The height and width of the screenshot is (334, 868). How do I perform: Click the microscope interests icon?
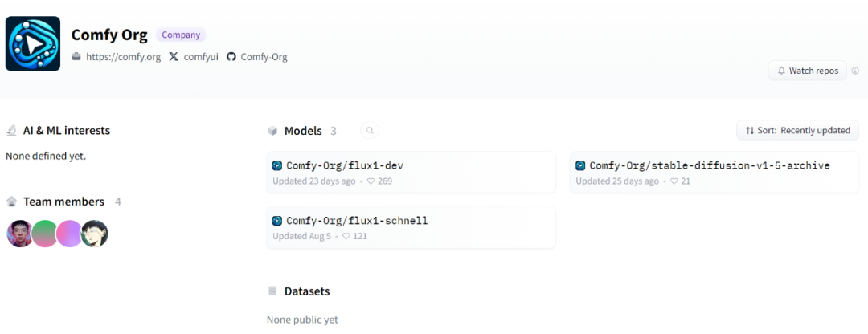tap(11, 131)
